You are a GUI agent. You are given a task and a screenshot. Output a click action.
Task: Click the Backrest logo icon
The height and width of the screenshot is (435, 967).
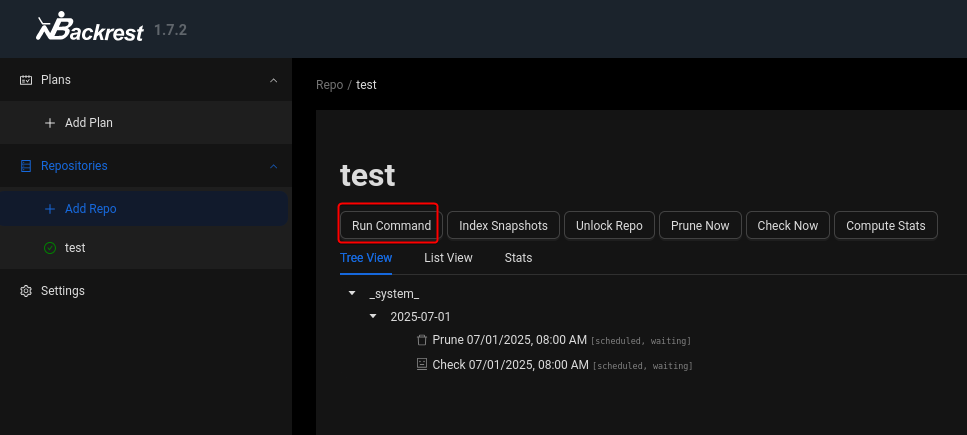point(48,30)
